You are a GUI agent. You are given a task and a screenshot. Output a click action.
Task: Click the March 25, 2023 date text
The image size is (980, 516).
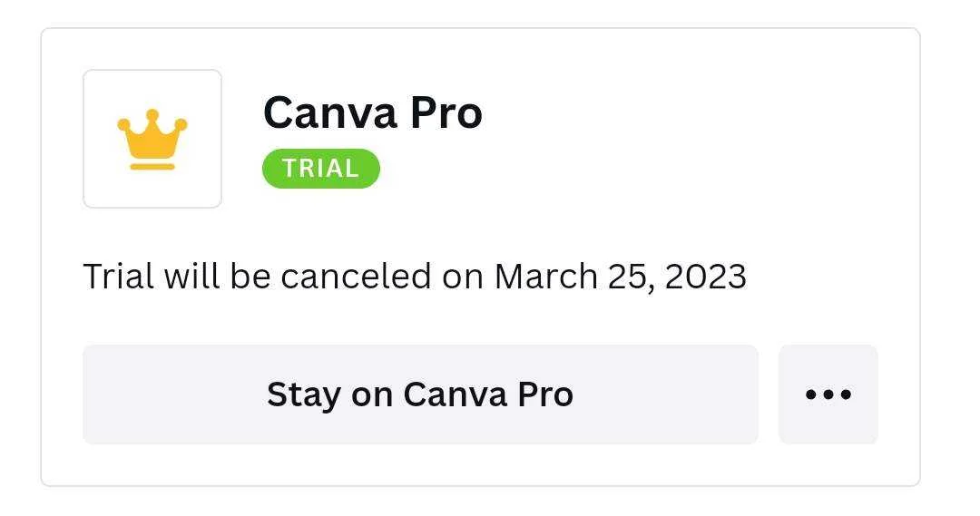[x=620, y=276]
